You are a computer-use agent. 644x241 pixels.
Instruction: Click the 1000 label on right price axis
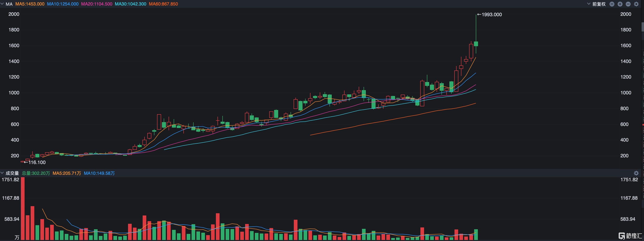(x=626, y=93)
